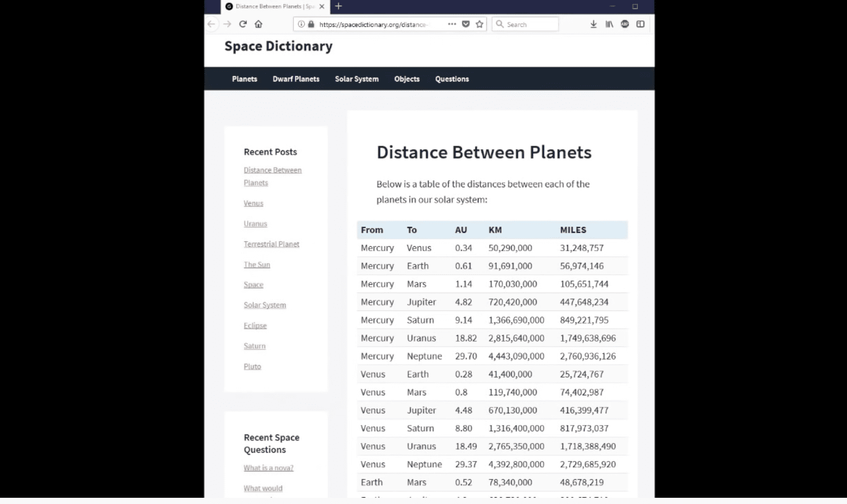847x504 pixels.
Task: Open the Library bookshelf icon
Action: coord(609,24)
